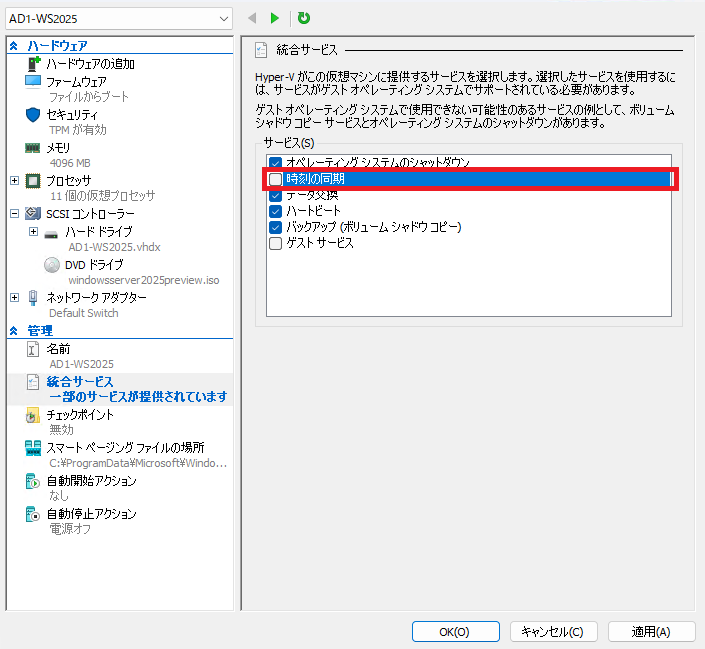Screen dimensions: 705x649
Task: Uncheck バックアップ (ボリューム シャドウ コピー) checkbox
Action: click(275, 227)
